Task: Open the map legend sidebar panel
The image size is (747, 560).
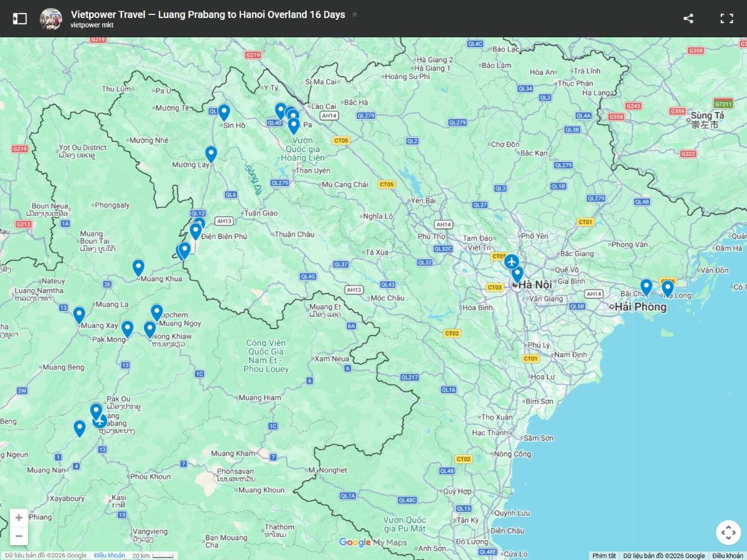Action: tap(20, 19)
